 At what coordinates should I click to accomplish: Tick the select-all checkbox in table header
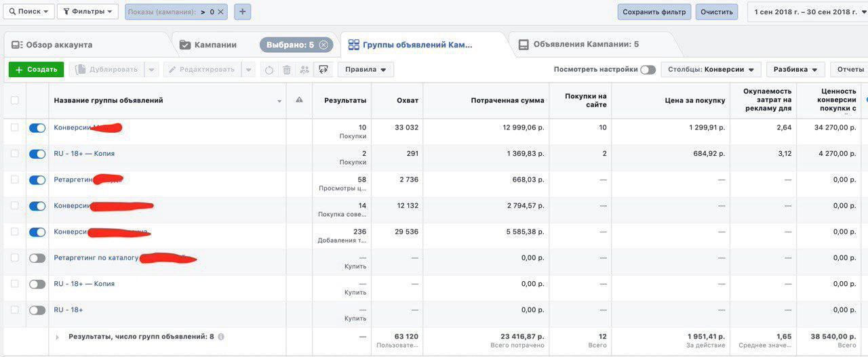click(15, 100)
